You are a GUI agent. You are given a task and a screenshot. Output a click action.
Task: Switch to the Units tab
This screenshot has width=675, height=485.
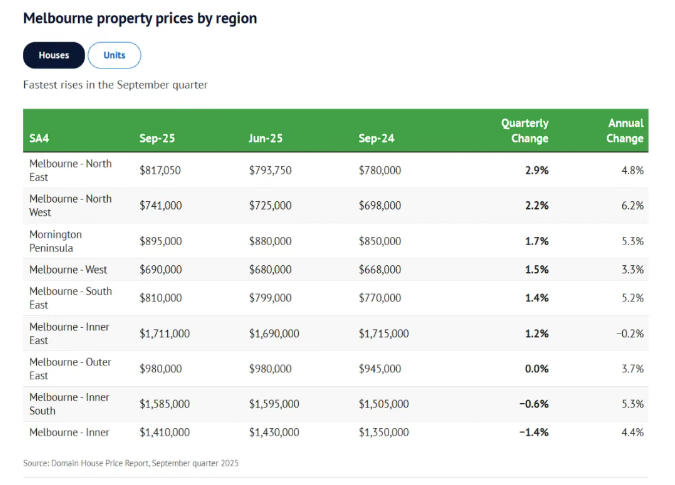114,55
